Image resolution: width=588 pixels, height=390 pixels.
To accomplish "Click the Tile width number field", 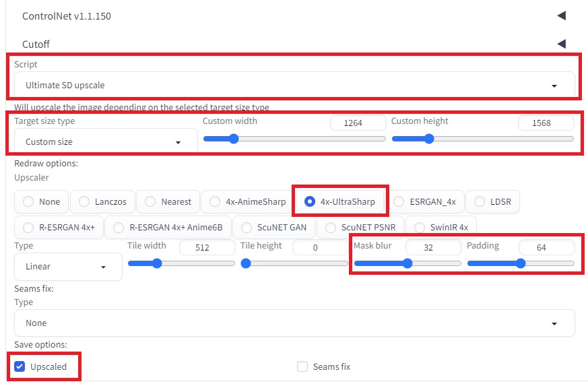I will click(207, 247).
